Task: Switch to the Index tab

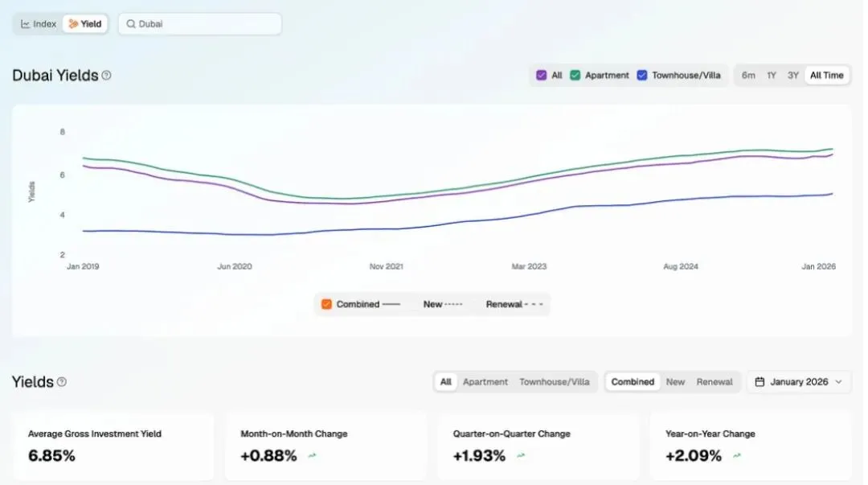Action: coord(39,24)
